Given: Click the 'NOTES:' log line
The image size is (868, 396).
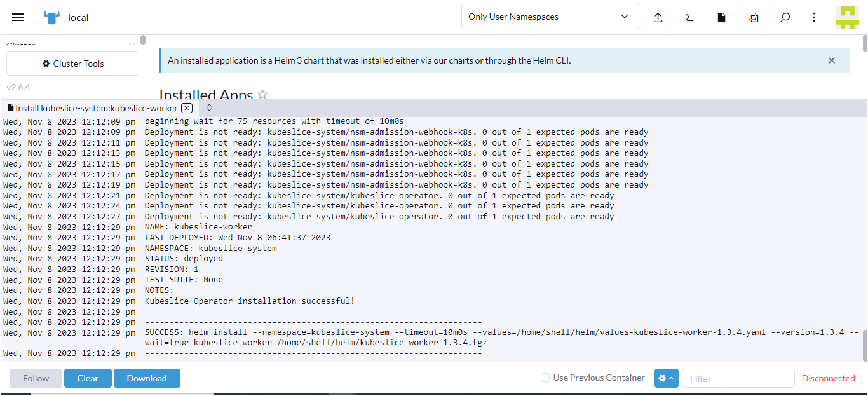Looking at the screenshot, I should pos(159,290).
